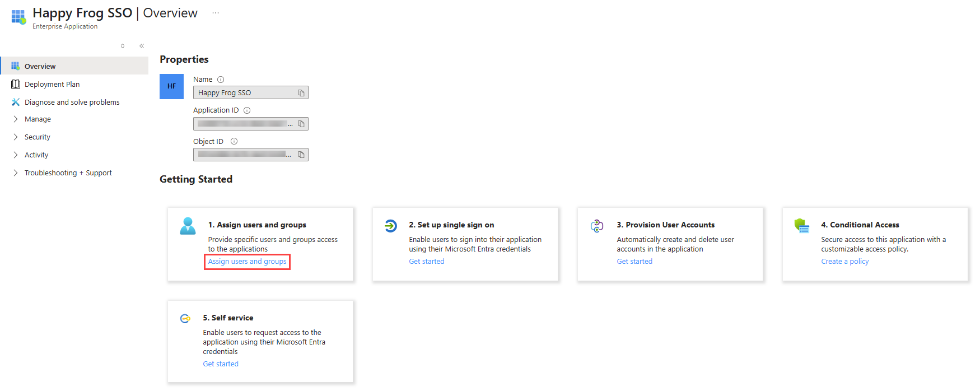Copy the Application ID to clipboard
This screenshot has width=980, height=391.
click(x=301, y=124)
